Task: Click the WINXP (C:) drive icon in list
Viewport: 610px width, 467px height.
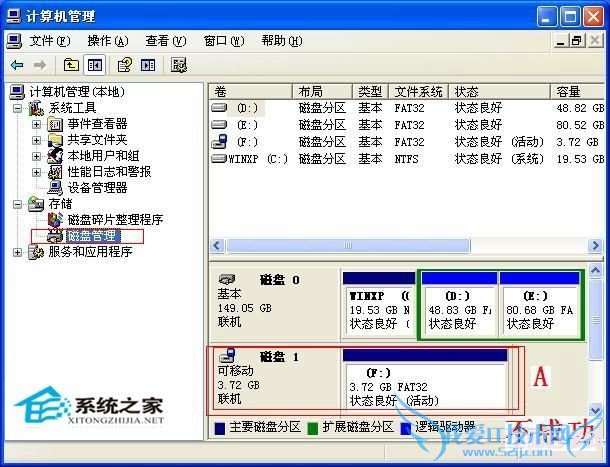Action: point(219,158)
